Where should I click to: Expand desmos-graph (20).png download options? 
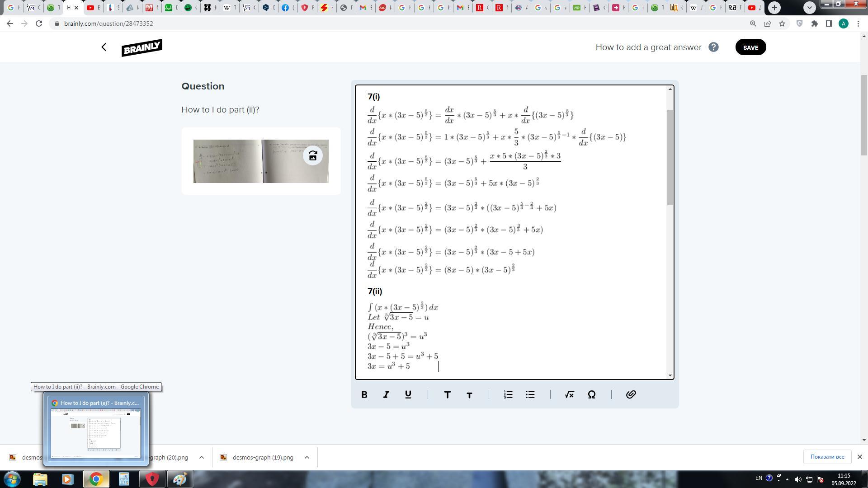202,457
